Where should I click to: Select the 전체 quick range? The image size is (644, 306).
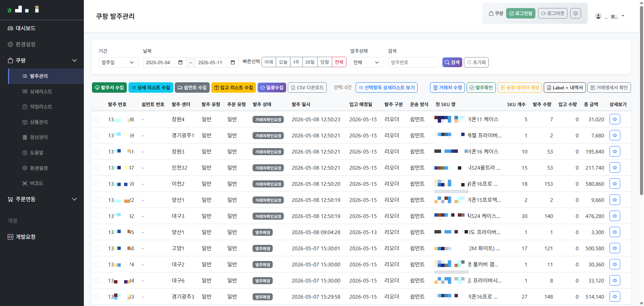(339, 62)
